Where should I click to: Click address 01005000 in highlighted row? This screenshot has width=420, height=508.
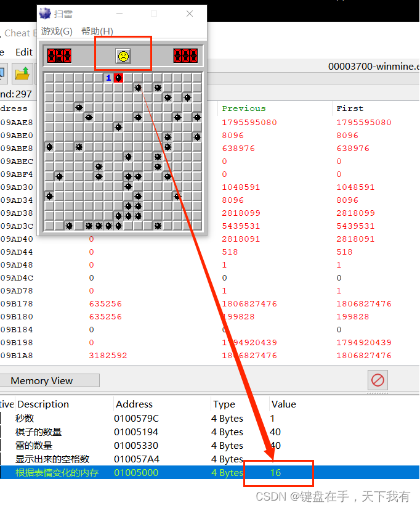(x=136, y=473)
